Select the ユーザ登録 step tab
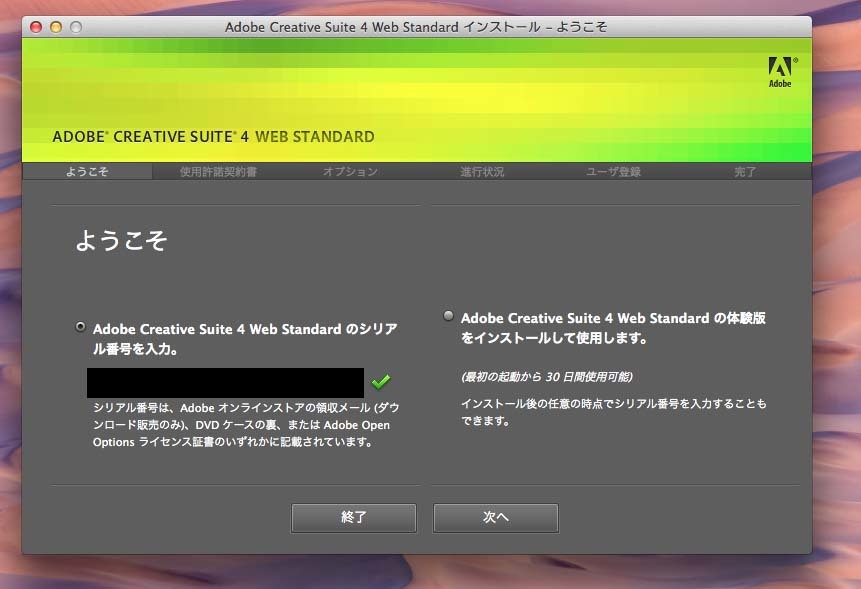 click(613, 172)
